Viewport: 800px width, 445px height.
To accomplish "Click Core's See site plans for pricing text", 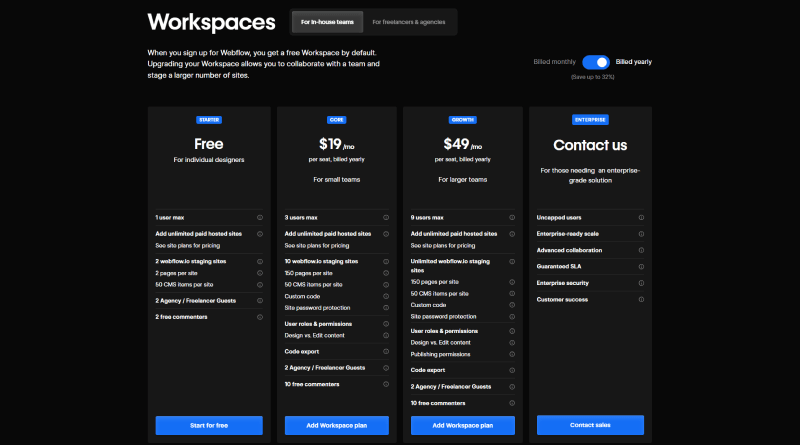I will click(x=317, y=245).
